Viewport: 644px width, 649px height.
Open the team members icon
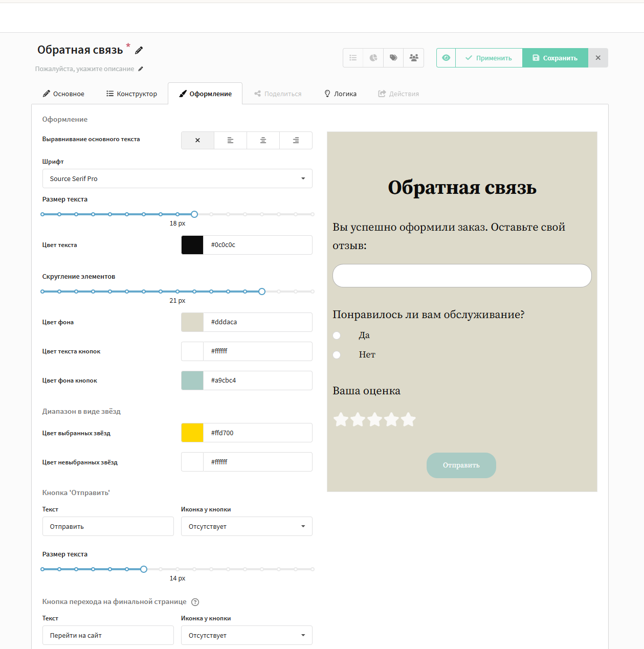tap(414, 58)
